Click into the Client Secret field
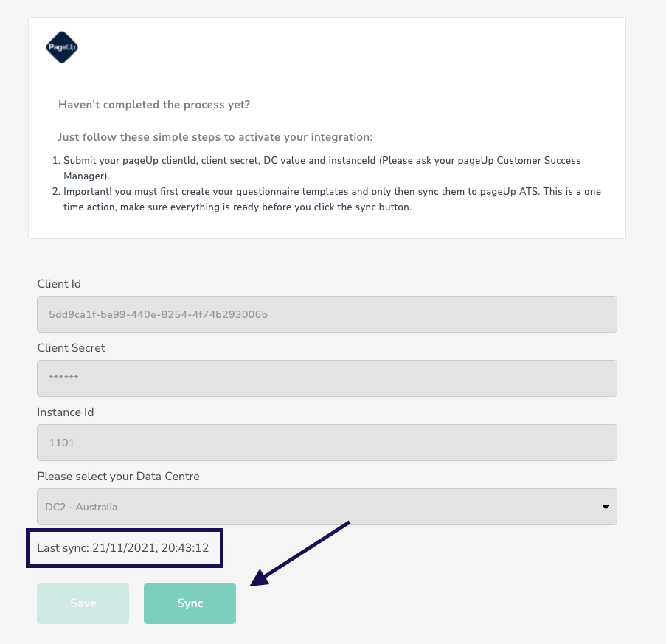 [x=327, y=378]
